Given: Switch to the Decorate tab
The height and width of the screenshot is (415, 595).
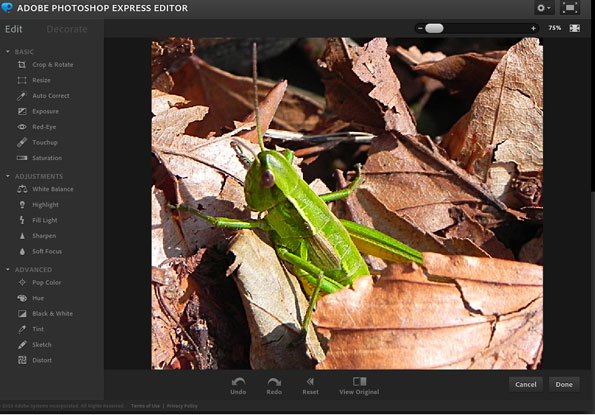Looking at the screenshot, I should click(67, 29).
